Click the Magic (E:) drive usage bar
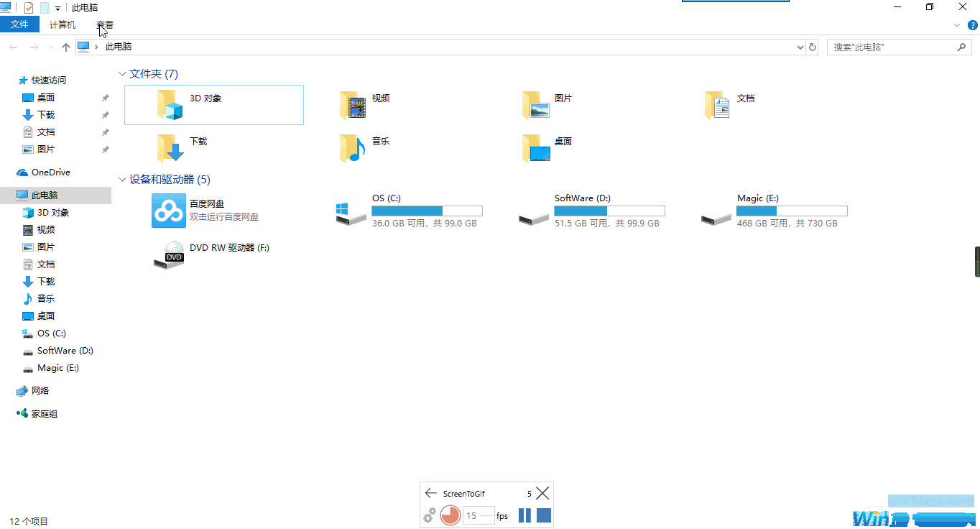The width and height of the screenshot is (980, 529). (792, 211)
